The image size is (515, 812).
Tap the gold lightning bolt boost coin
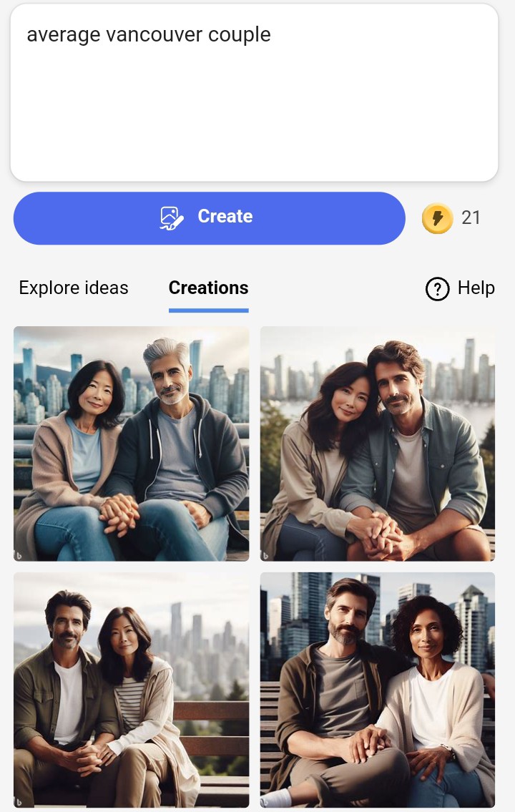[x=437, y=218]
